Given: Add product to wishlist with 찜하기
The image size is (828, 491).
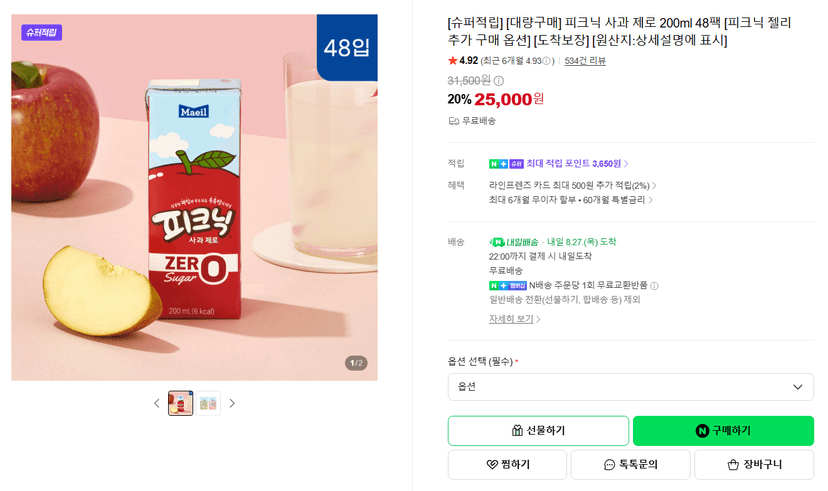Looking at the screenshot, I should point(507,465).
